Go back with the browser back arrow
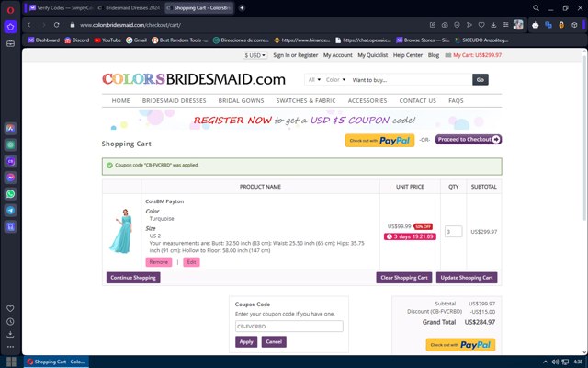588x368 pixels. tap(29, 25)
